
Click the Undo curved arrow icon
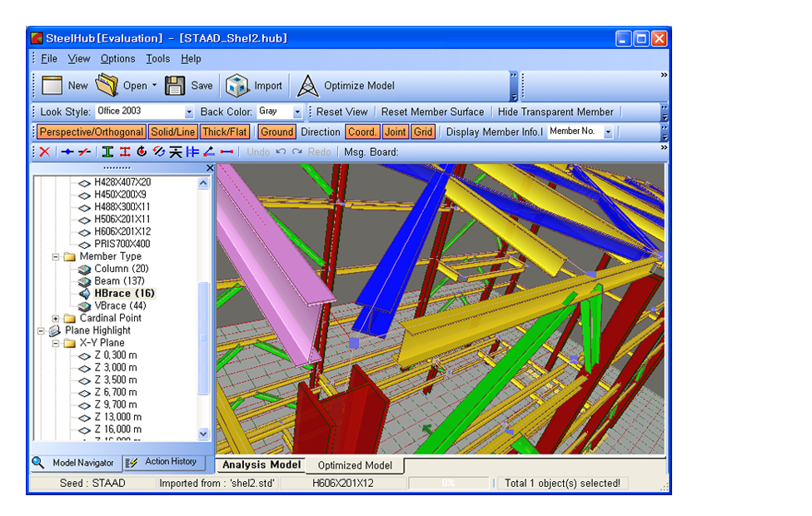[x=281, y=151]
